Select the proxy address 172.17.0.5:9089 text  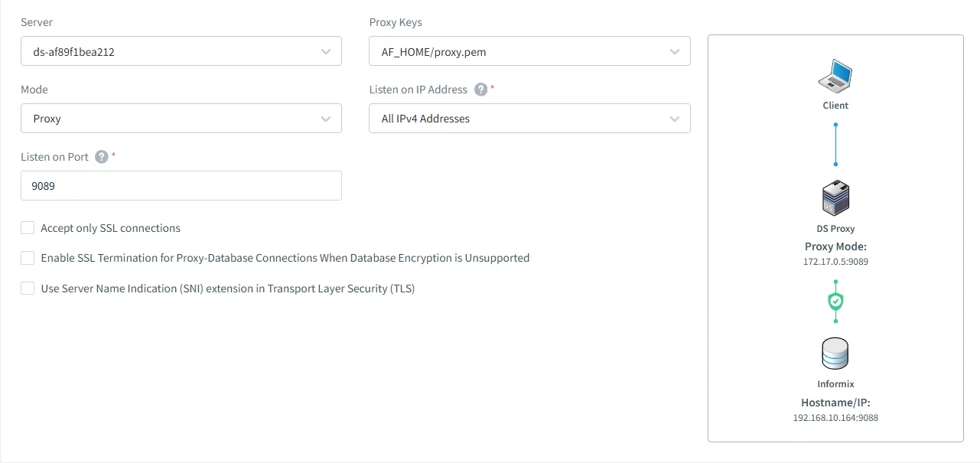click(835, 261)
